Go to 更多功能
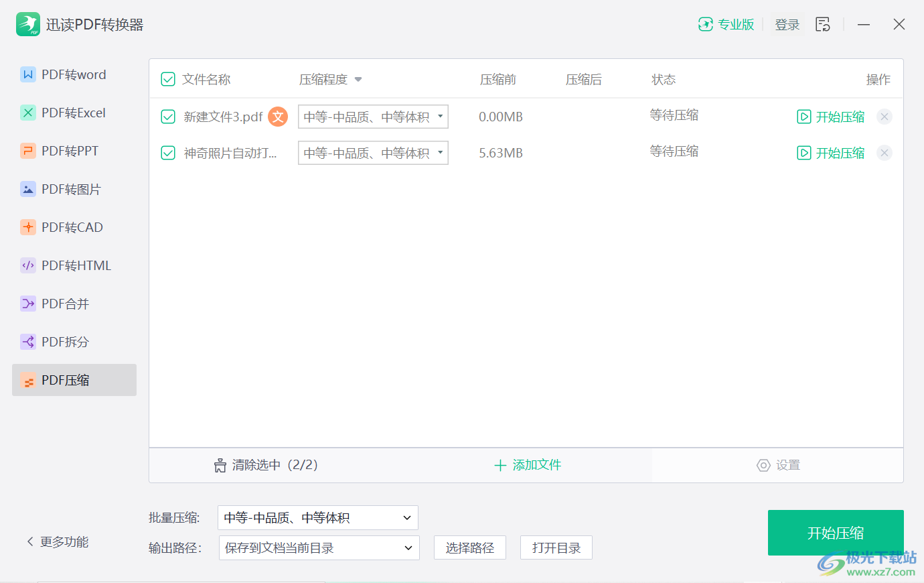The width and height of the screenshot is (924, 583). tap(64, 541)
